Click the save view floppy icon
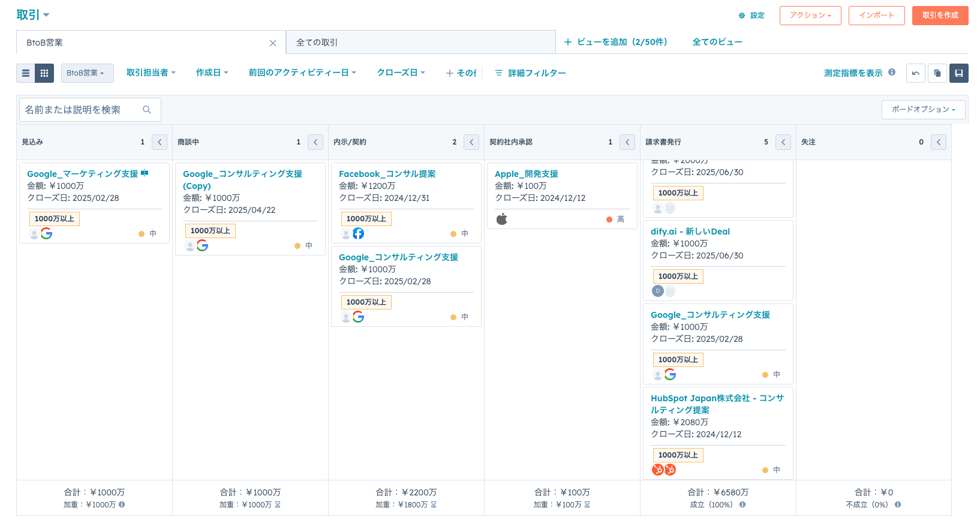The width and height of the screenshot is (980, 523). pos(959,73)
